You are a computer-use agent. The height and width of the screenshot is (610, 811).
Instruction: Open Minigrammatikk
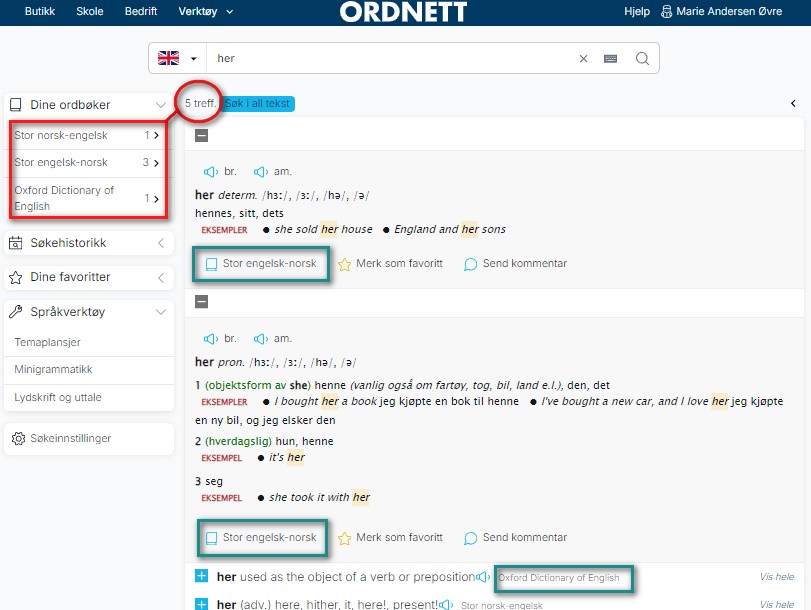point(53,369)
